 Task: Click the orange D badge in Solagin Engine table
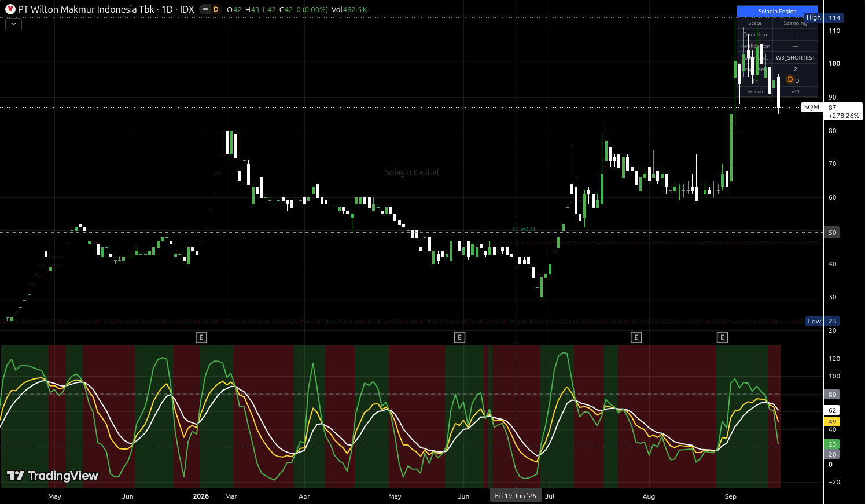pyautogui.click(x=790, y=80)
